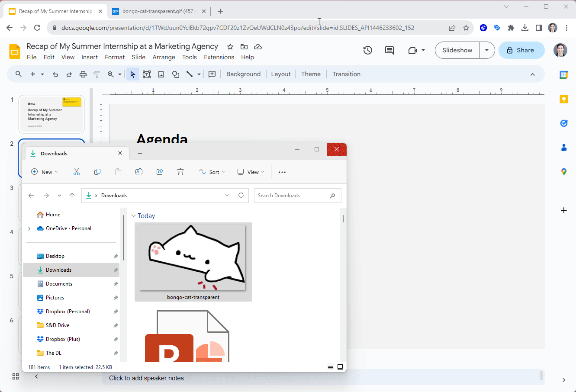Open the Arrange menu
The height and width of the screenshot is (392, 576).
click(164, 57)
